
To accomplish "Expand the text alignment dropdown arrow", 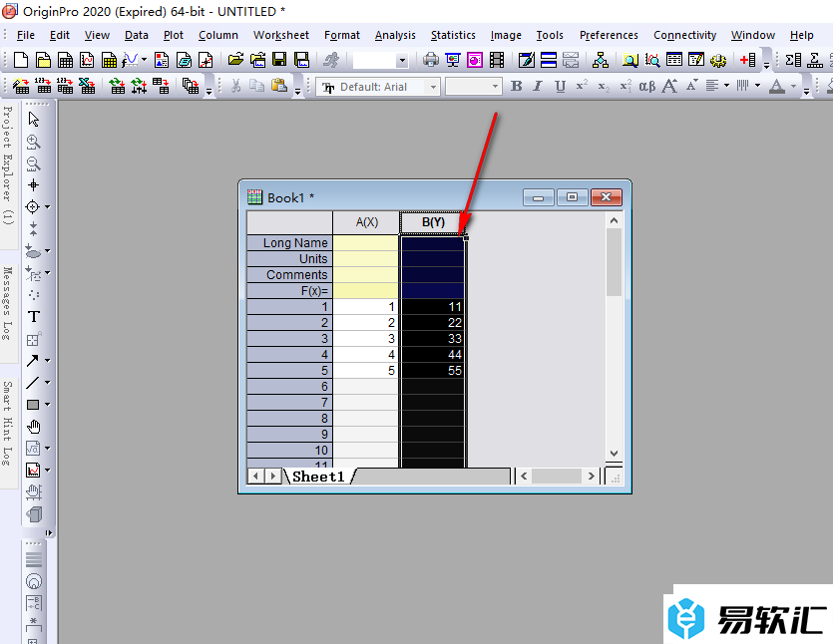I will coord(726,86).
